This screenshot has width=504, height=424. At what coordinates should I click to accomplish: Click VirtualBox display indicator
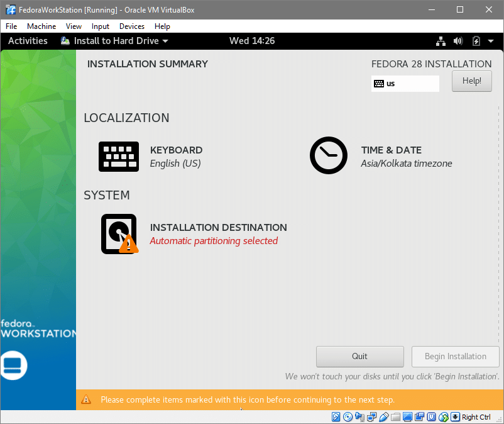408,417
